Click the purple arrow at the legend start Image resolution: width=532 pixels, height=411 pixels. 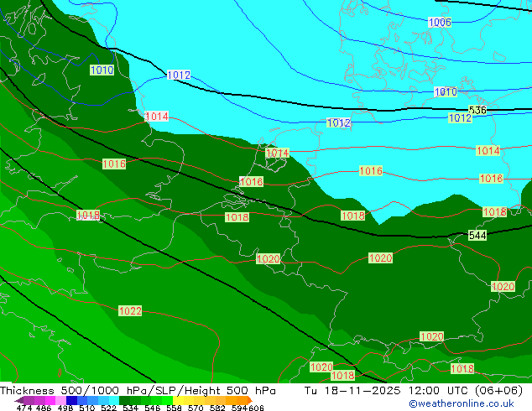click(x=19, y=401)
